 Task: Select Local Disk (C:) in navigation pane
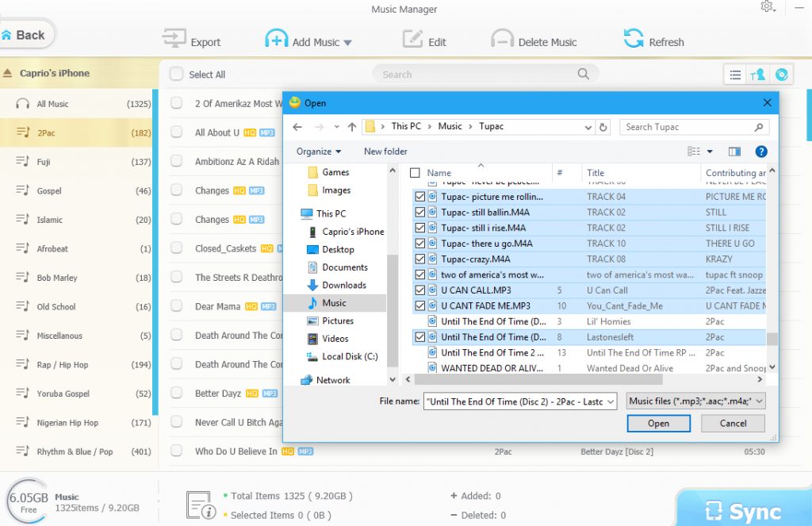pyautogui.click(x=343, y=356)
